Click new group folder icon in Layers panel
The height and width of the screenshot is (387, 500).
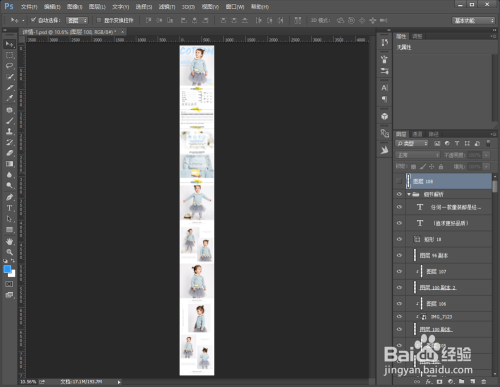pos(462,381)
